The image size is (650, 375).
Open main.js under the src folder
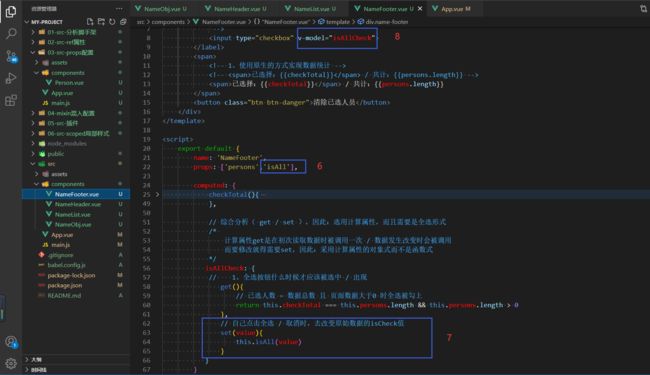click(77, 244)
